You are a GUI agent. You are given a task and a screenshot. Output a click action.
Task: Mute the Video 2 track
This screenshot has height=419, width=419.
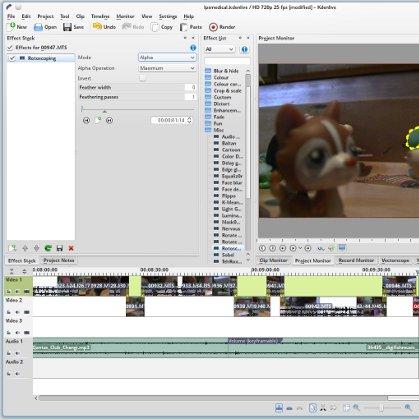[17, 312]
